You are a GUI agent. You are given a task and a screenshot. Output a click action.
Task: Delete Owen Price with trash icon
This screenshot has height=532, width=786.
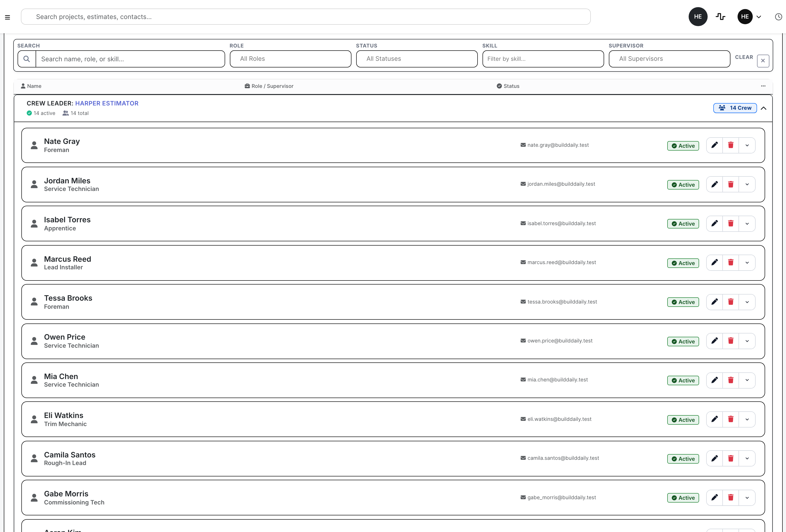(x=730, y=341)
